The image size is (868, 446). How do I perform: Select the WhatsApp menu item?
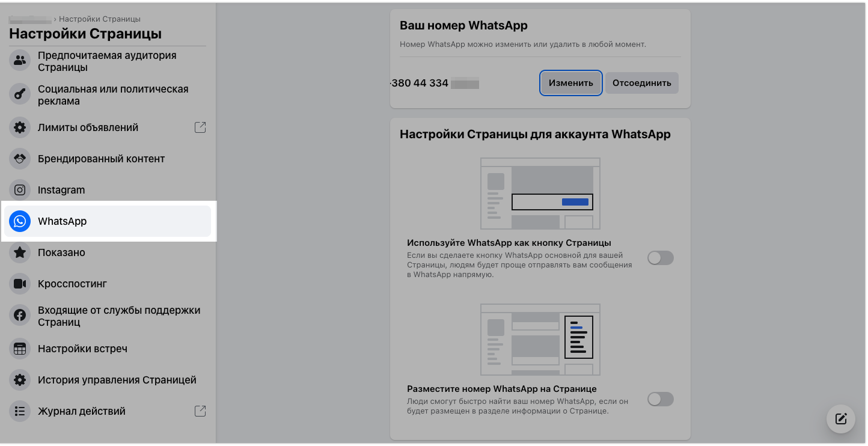tap(107, 221)
